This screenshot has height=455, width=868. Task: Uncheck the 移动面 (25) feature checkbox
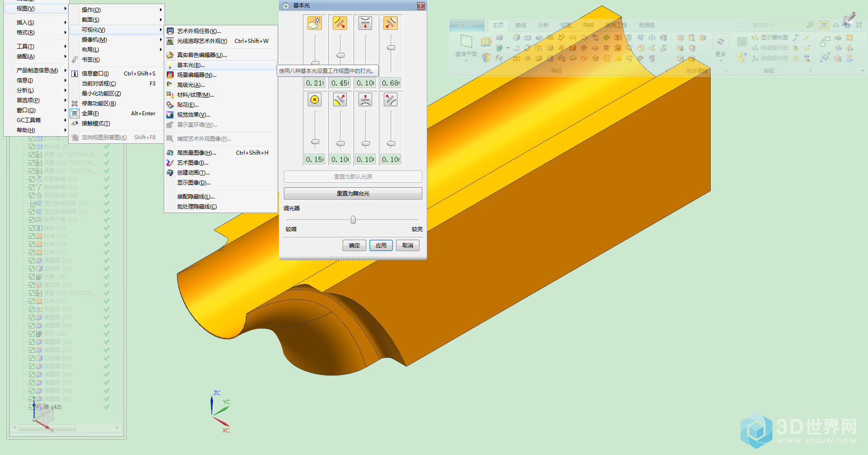(32, 285)
